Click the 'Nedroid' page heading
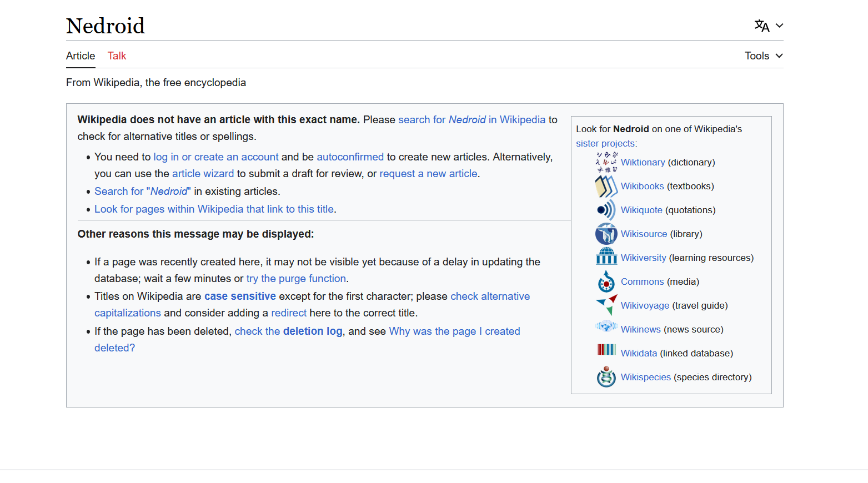 (x=106, y=26)
